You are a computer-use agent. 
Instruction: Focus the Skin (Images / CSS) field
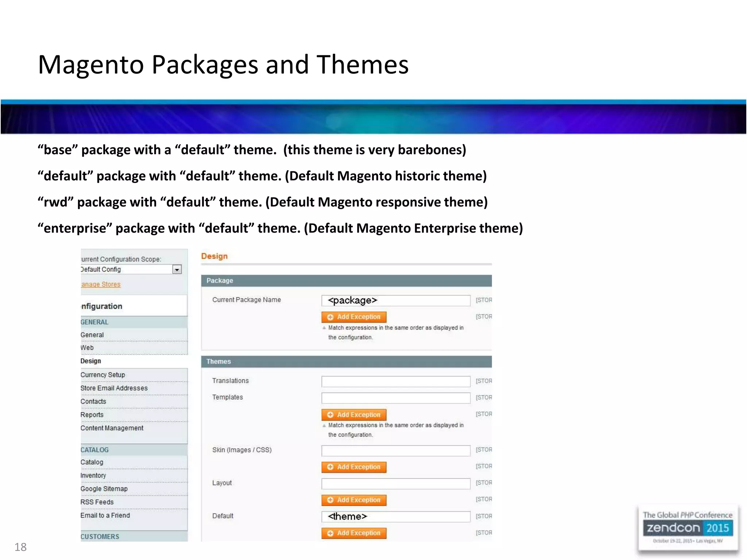point(396,450)
